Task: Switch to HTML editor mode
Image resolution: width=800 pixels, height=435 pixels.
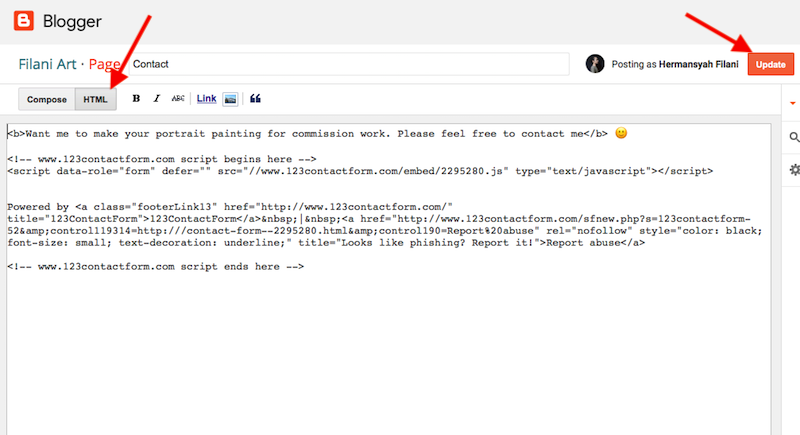Action: click(95, 99)
